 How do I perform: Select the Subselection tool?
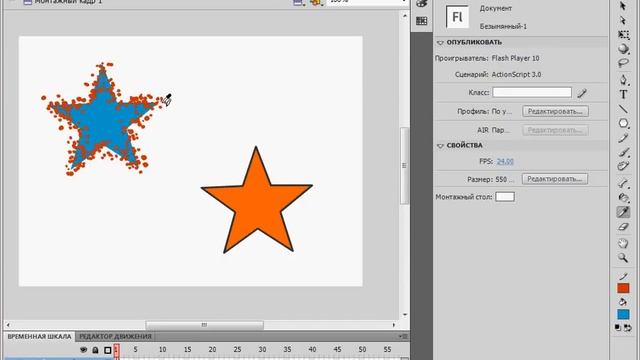[x=623, y=20]
